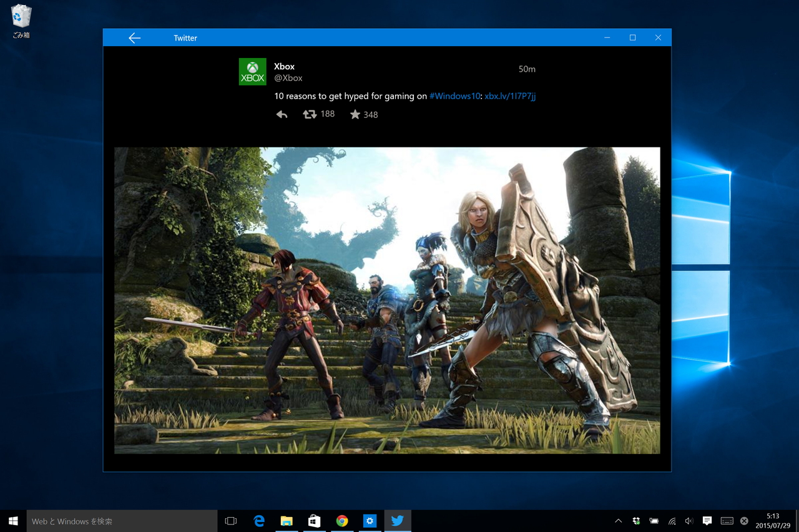Show hidden system tray icons
Image resolution: width=799 pixels, height=532 pixels.
[618, 521]
